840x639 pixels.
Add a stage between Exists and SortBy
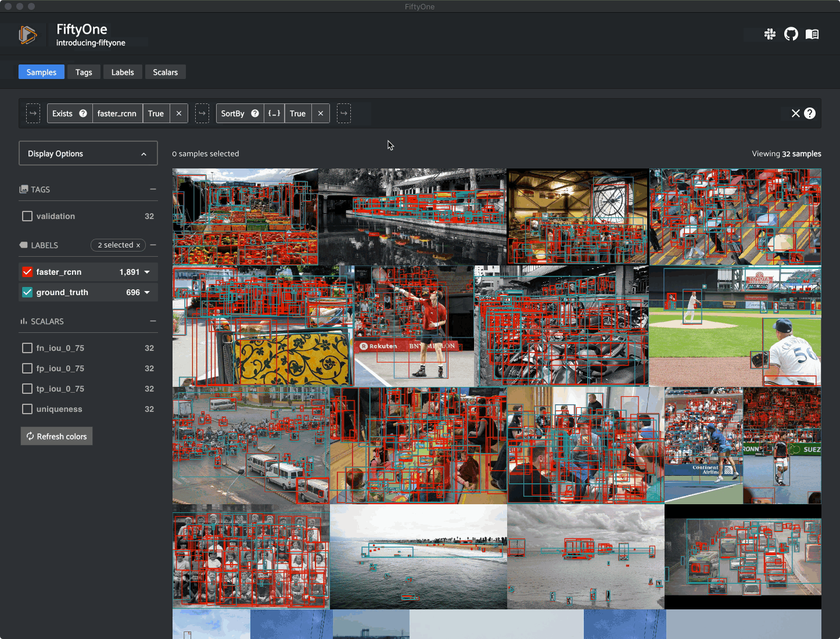click(202, 113)
